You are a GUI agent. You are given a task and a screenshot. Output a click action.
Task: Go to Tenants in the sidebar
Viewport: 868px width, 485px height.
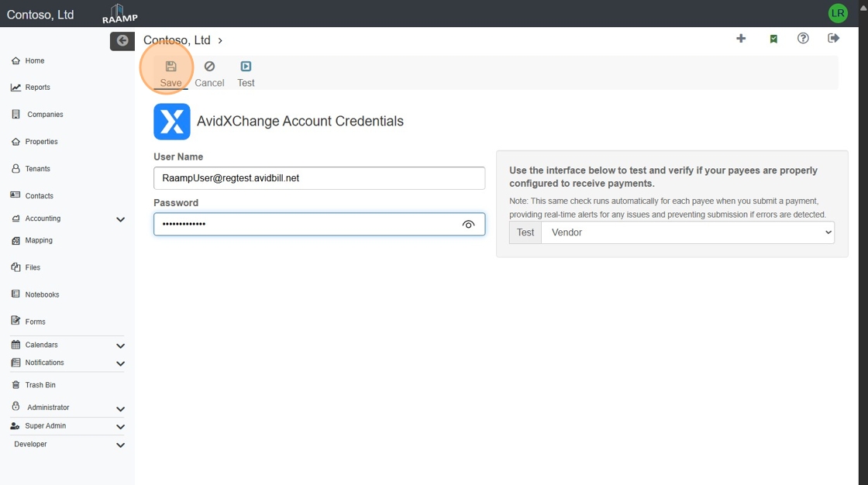pyautogui.click(x=37, y=169)
